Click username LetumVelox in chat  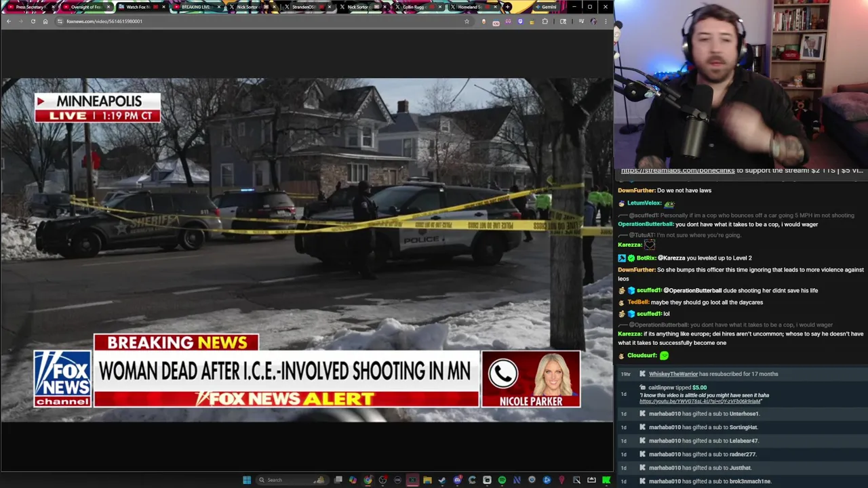point(644,203)
